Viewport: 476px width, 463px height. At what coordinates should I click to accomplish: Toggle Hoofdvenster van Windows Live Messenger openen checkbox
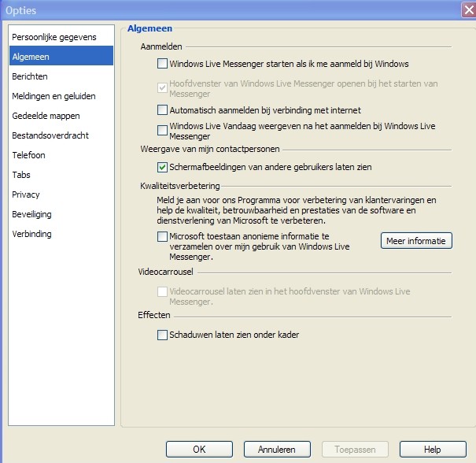pyautogui.click(x=162, y=88)
